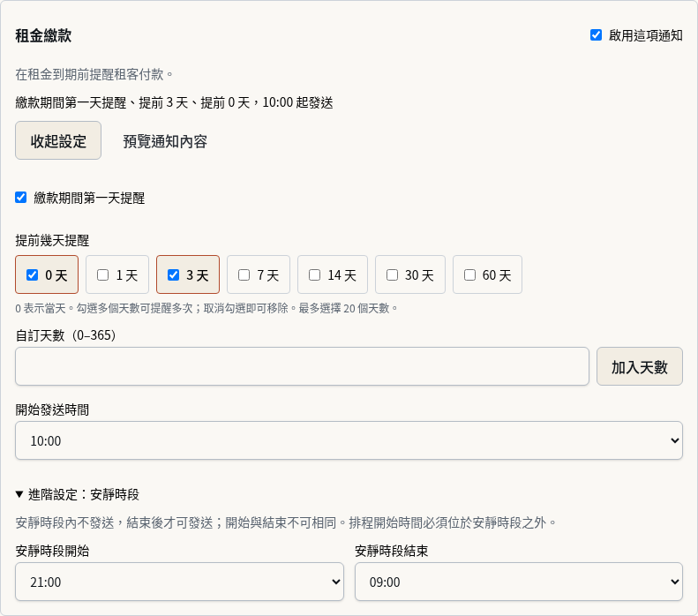Toggle the 啟用這項通知 checkbox
The image size is (698, 616).
coord(596,35)
